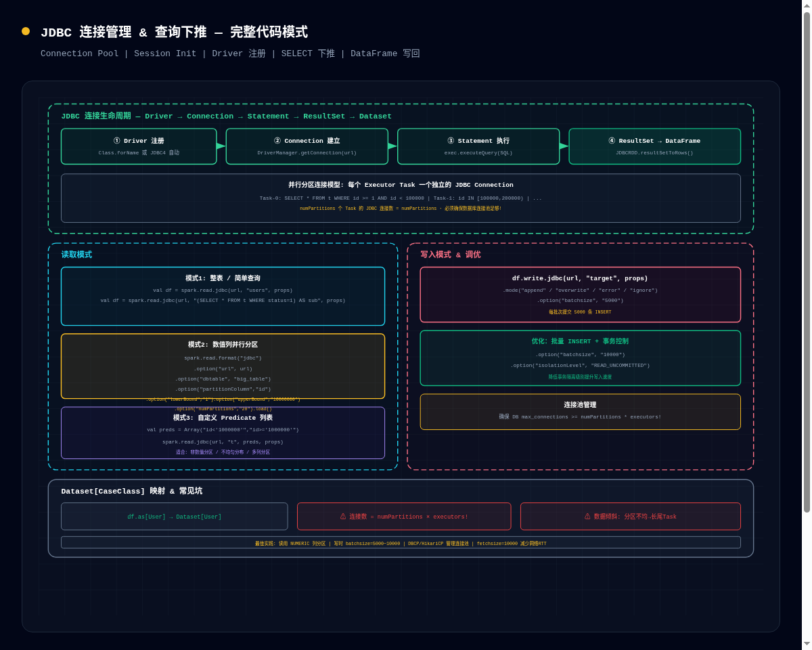The height and width of the screenshot is (650, 812).
Task: Click the 确保 DB max_connections line
Action: coord(580,417)
